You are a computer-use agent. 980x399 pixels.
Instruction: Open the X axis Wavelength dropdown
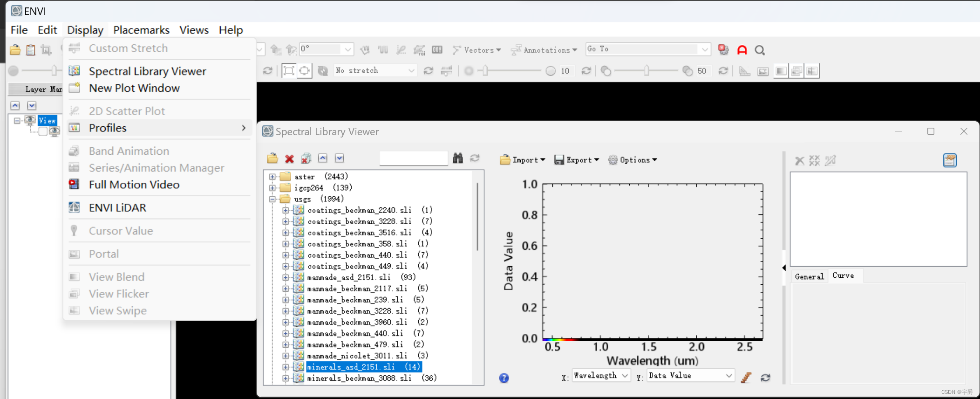[601, 375]
